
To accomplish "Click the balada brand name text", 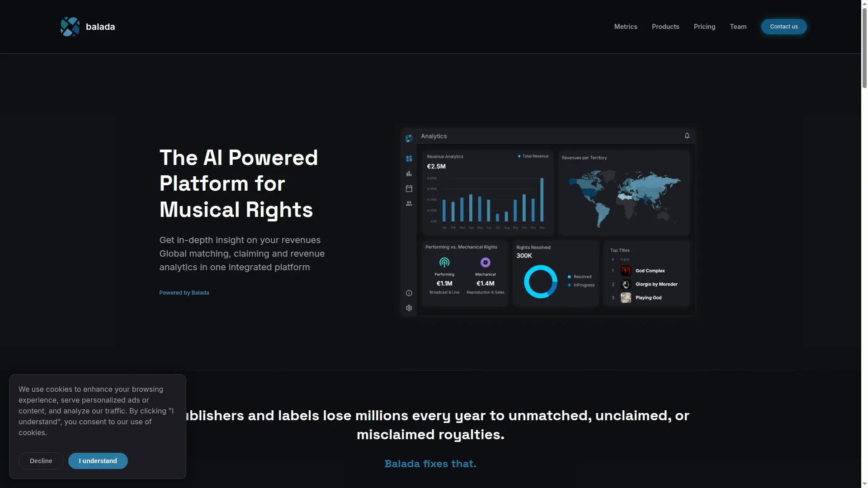I will tap(100, 27).
